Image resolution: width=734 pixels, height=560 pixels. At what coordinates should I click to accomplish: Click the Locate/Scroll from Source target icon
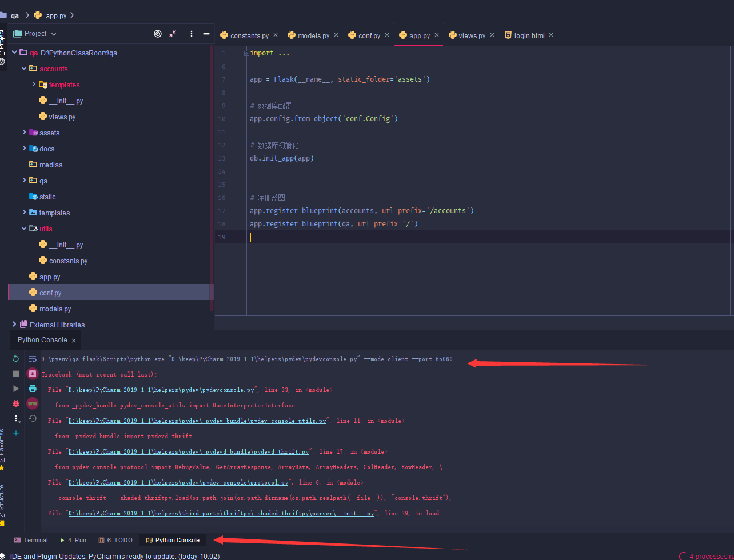tap(158, 34)
